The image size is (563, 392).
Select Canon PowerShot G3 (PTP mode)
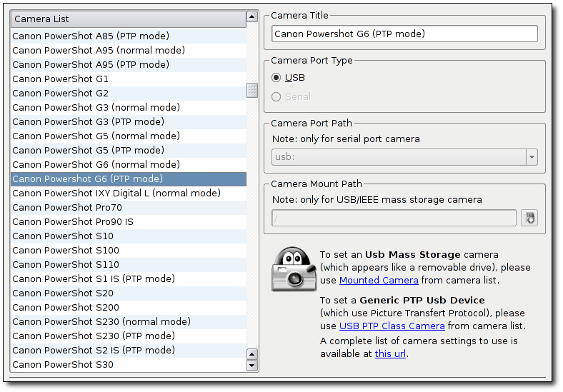(129, 122)
